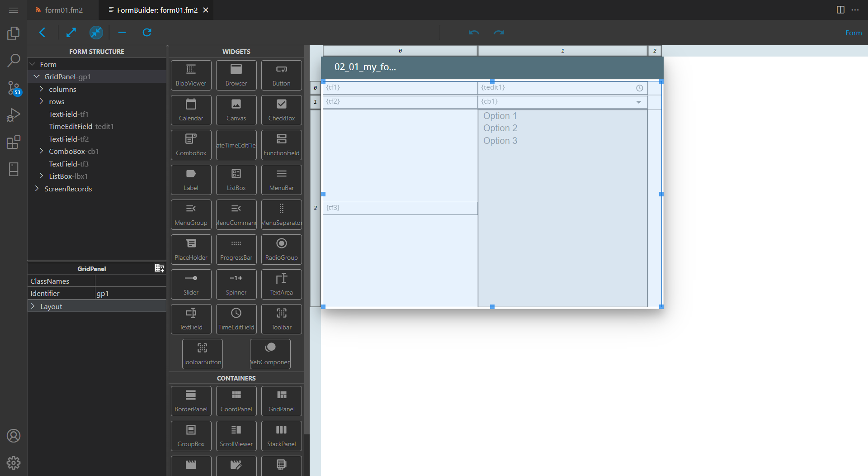Expand the Layout property section
The image size is (868, 476).
click(33, 306)
